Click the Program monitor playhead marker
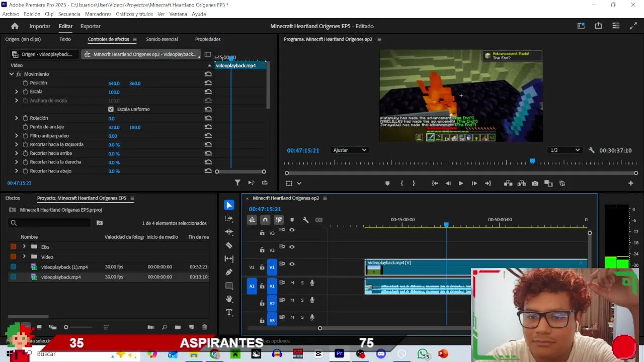The image size is (644, 362). click(x=532, y=161)
